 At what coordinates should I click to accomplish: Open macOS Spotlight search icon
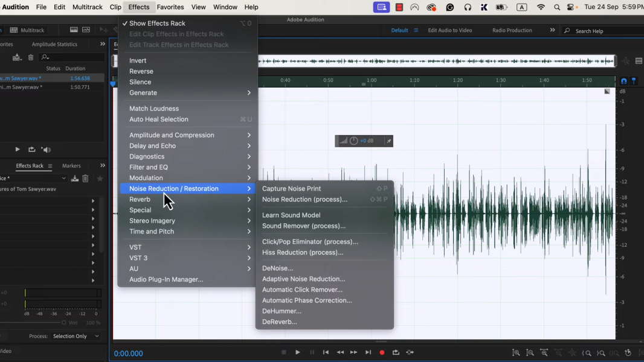click(x=557, y=7)
